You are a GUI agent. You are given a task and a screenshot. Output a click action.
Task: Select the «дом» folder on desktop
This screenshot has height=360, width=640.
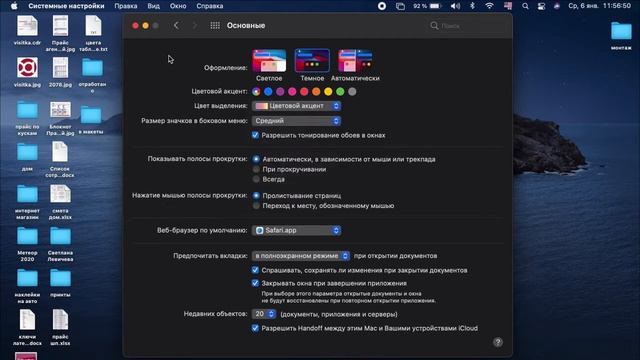(27, 156)
